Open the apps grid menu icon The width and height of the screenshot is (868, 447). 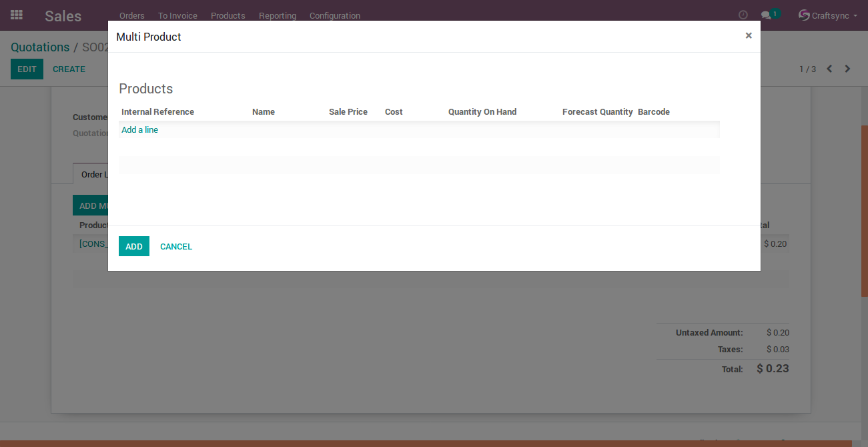[x=17, y=15]
